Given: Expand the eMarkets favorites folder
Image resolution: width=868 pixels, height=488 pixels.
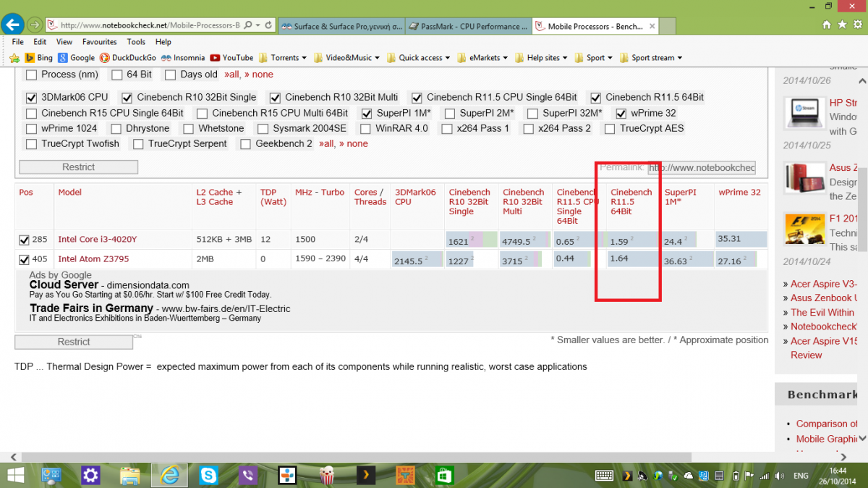Looking at the screenshot, I should 482,58.
